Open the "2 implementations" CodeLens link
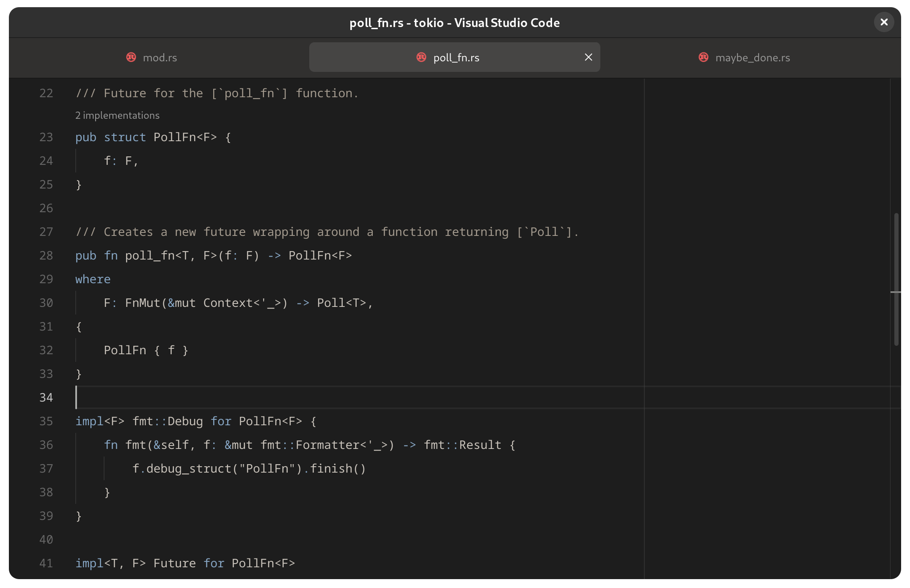 (x=117, y=115)
